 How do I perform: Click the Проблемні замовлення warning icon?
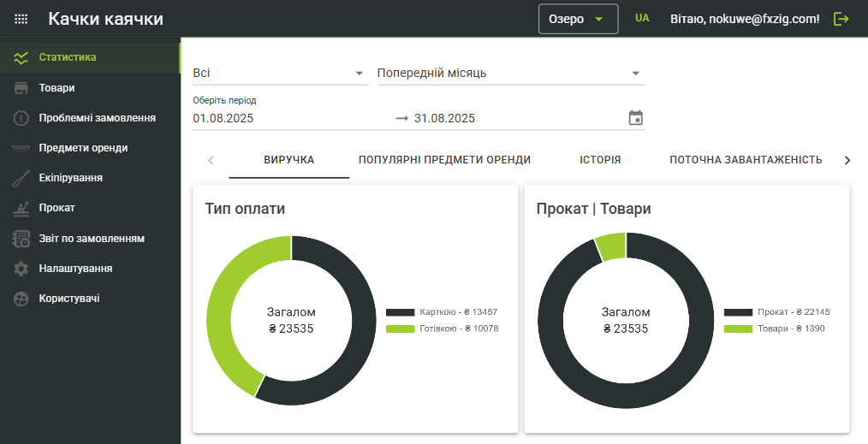coord(21,118)
